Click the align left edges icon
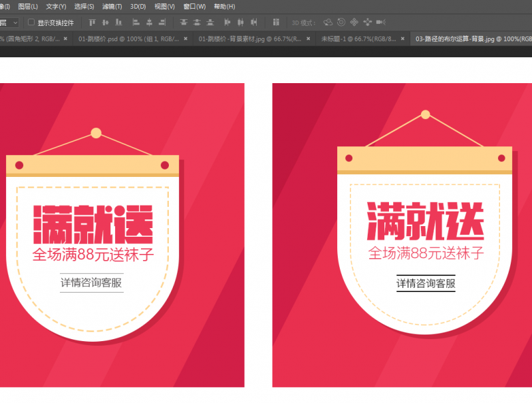 click(x=138, y=23)
